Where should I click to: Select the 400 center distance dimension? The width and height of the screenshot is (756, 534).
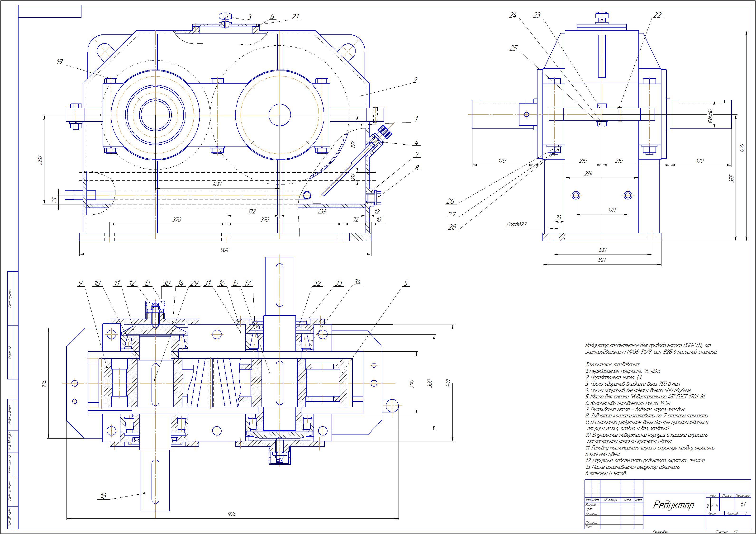click(217, 184)
